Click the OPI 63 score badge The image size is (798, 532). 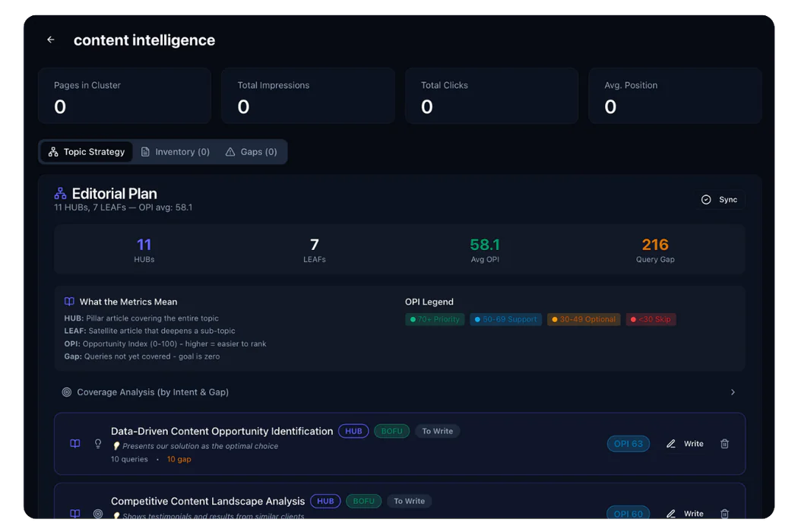pyautogui.click(x=628, y=444)
